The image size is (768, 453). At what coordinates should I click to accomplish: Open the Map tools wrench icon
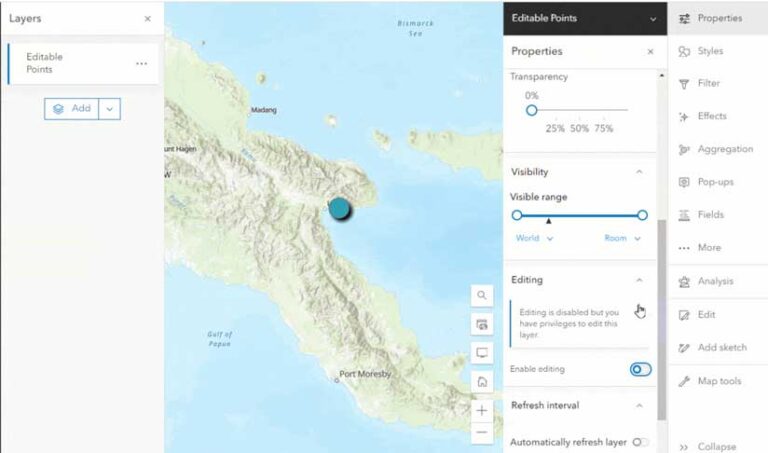point(684,381)
